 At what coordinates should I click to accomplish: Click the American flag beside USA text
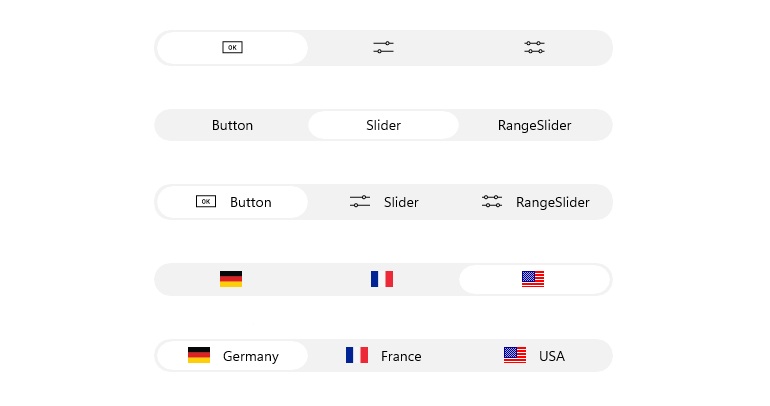[x=515, y=355]
